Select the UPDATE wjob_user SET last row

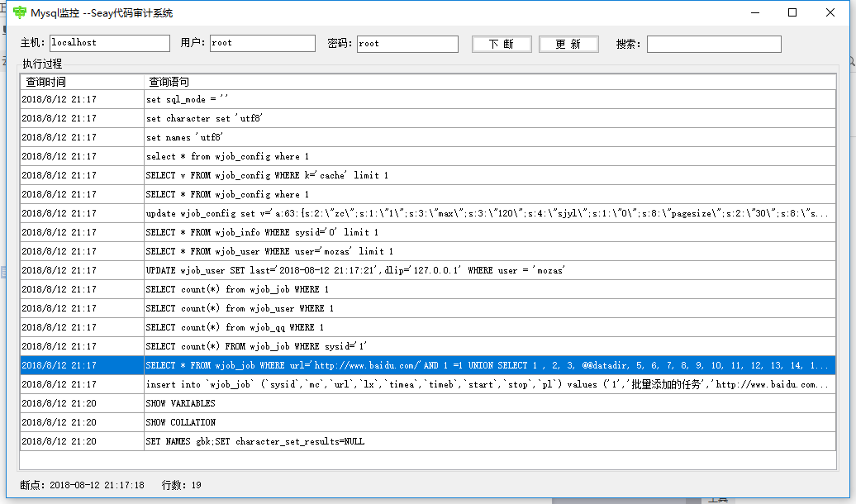[x=428, y=270]
